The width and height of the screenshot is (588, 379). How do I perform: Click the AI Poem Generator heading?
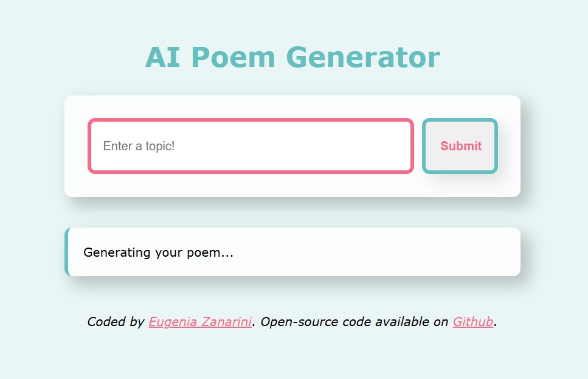(x=294, y=57)
